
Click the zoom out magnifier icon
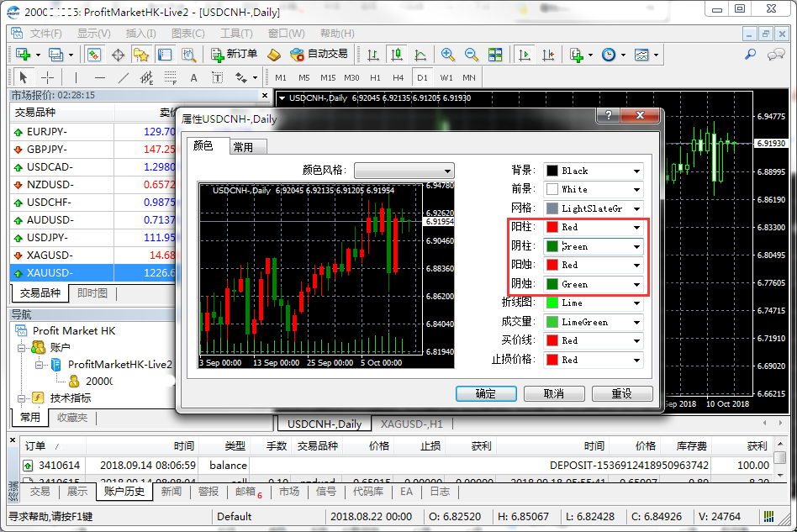[x=472, y=55]
